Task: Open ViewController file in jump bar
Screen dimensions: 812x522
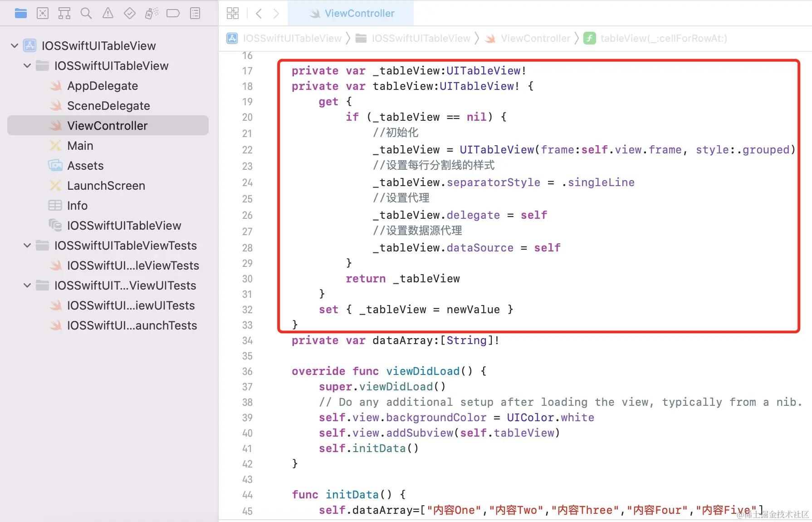Action: pos(528,39)
